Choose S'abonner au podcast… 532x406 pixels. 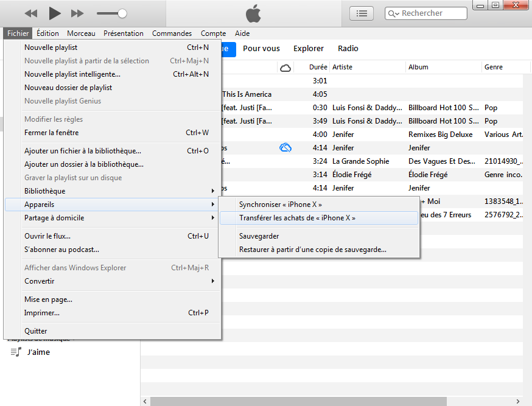coord(113,250)
